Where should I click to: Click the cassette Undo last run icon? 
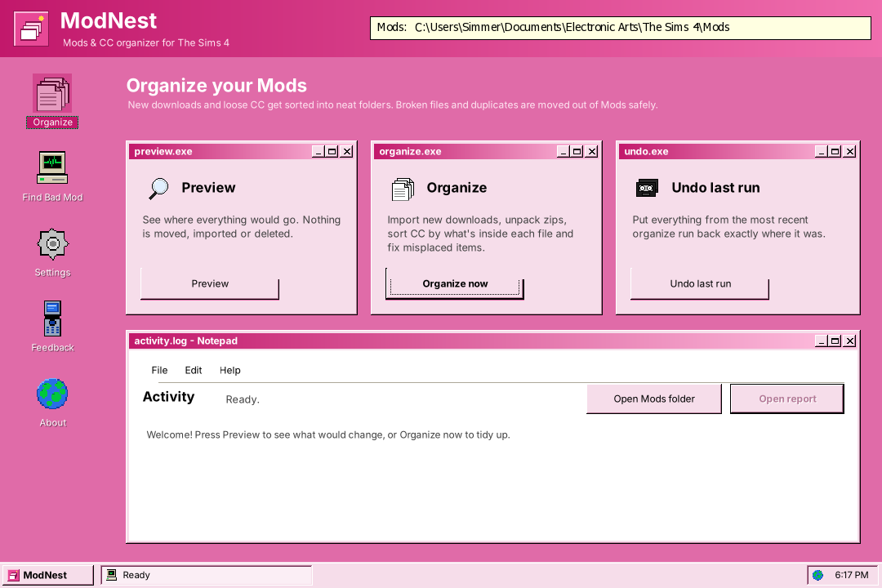[x=647, y=188]
